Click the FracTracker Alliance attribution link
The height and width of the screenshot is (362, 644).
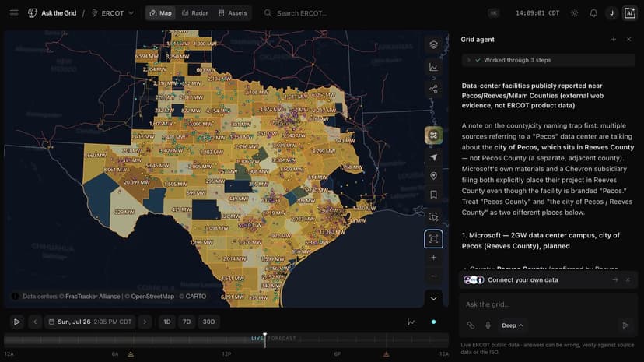93,297
